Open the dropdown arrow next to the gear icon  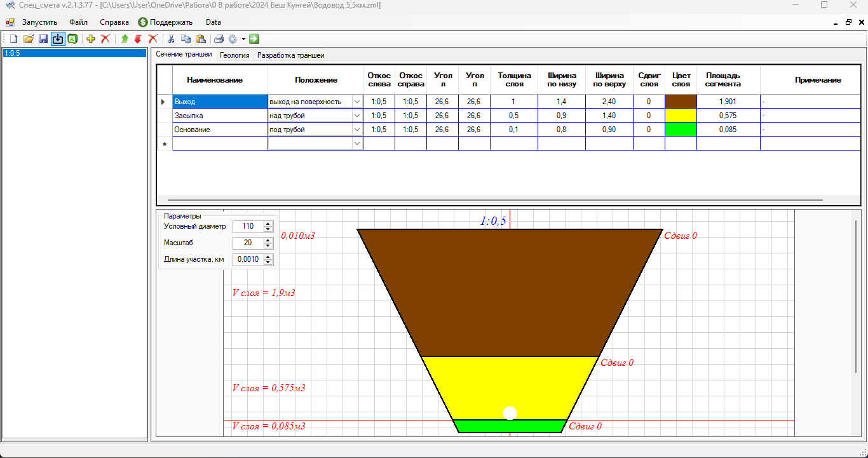pos(243,39)
